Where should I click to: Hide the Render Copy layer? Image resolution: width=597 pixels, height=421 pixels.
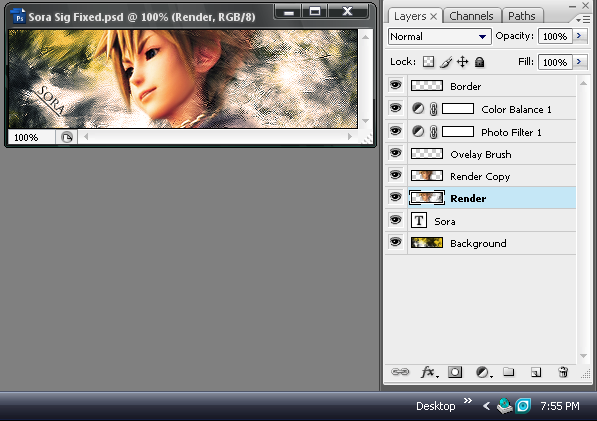click(396, 175)
